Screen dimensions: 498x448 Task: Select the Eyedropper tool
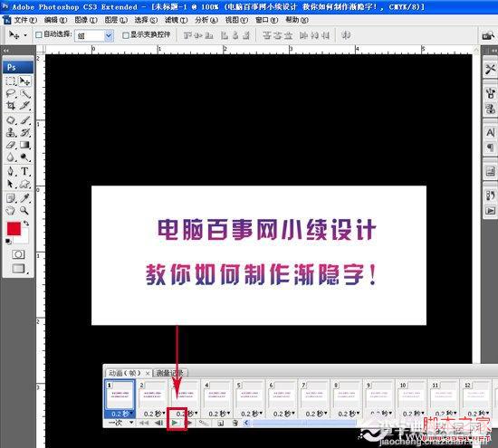click(x=24, y=198)
